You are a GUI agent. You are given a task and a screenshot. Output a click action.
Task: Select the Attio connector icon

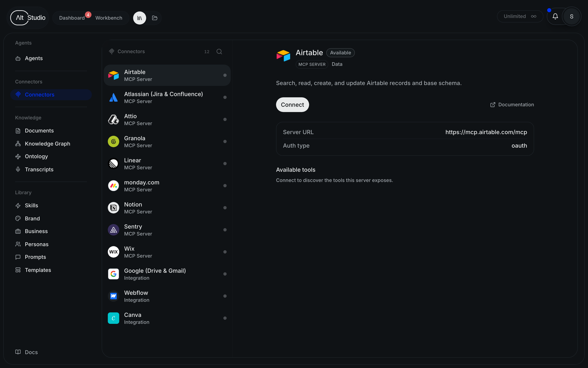click(x=114, y=120)
